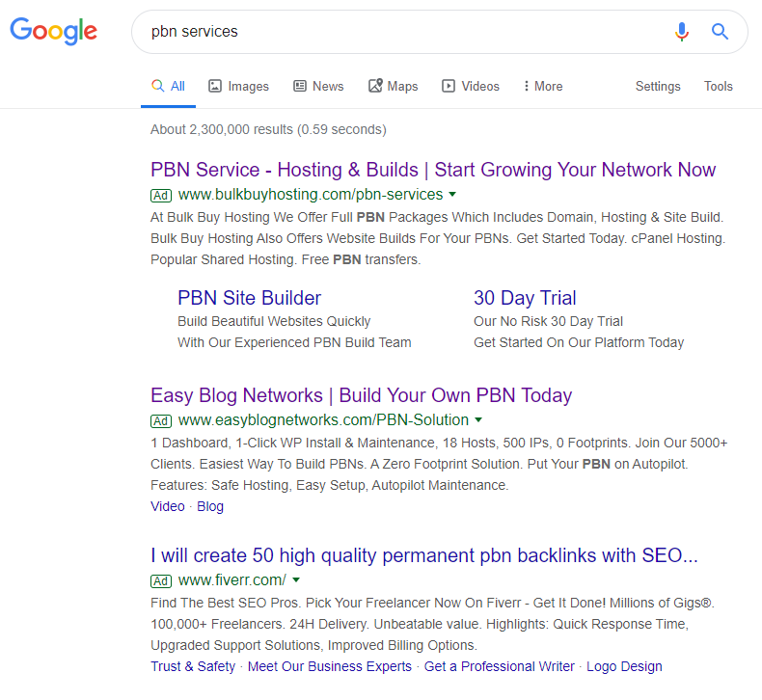The width and height of the screenshot is (762, 700).
Task: Expand dropdown arrow after easyblognetworks.com URL
Action: [478, 419]
